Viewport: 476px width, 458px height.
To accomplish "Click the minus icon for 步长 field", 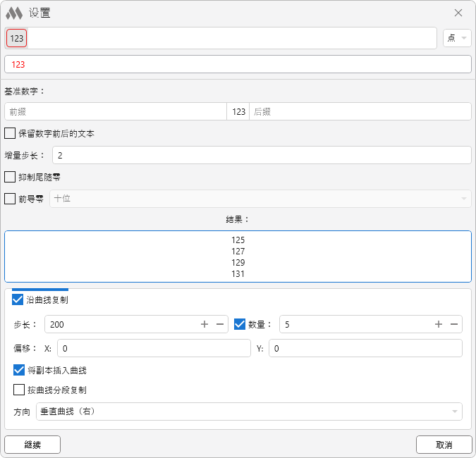I will [220, 324].
